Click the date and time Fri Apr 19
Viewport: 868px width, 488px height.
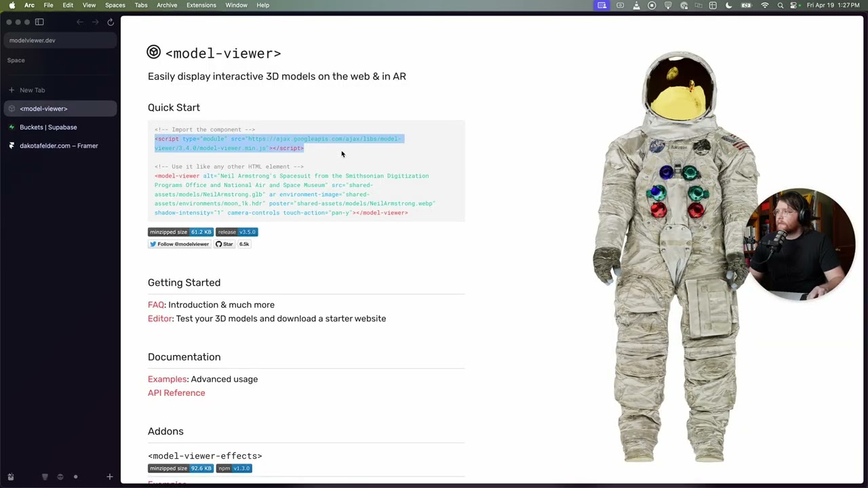click(x=835, y=5)
